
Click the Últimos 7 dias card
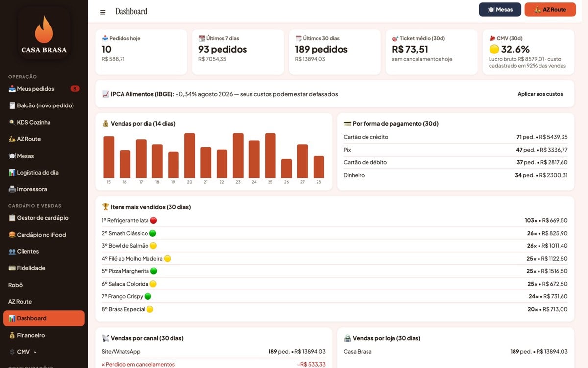click(x=238, y=52)
